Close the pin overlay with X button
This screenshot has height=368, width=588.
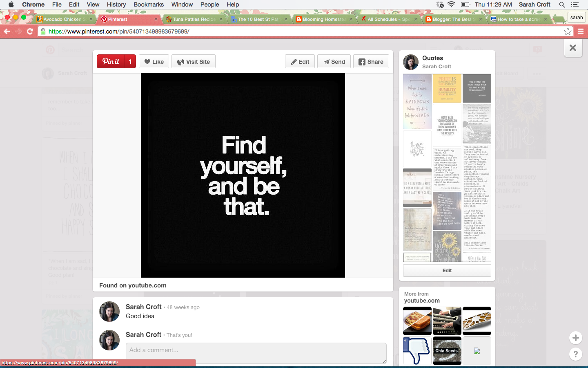[573, 48]
